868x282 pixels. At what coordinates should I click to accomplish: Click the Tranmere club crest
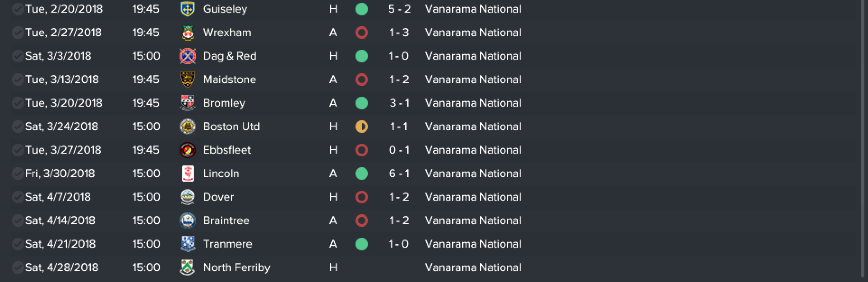(187, 244)
